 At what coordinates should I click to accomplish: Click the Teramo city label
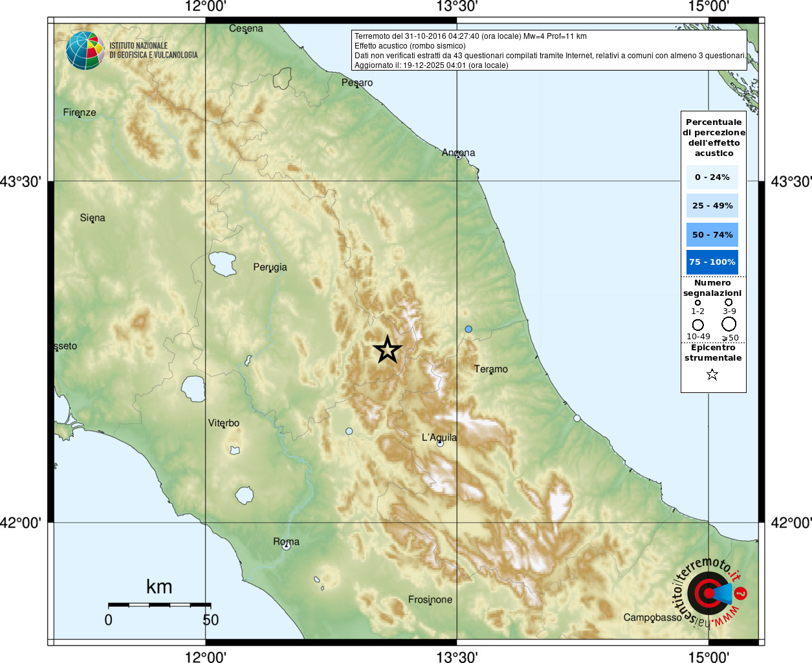(491, 369)
